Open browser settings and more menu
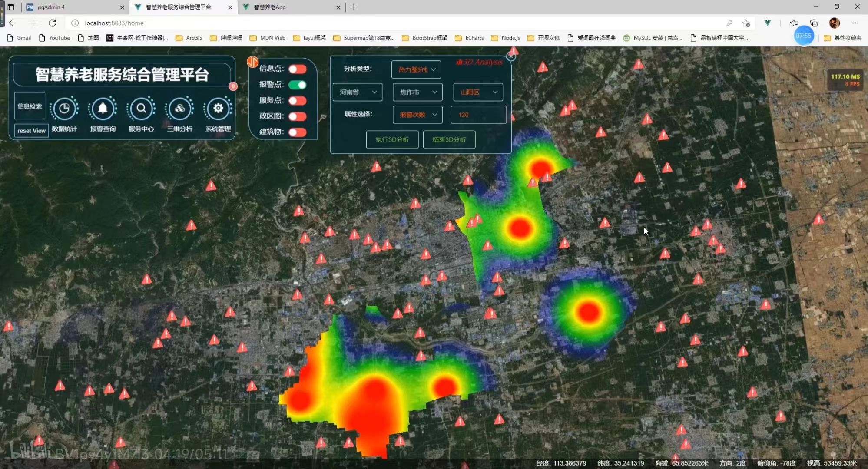868x469 pixels. coord(855,23)
